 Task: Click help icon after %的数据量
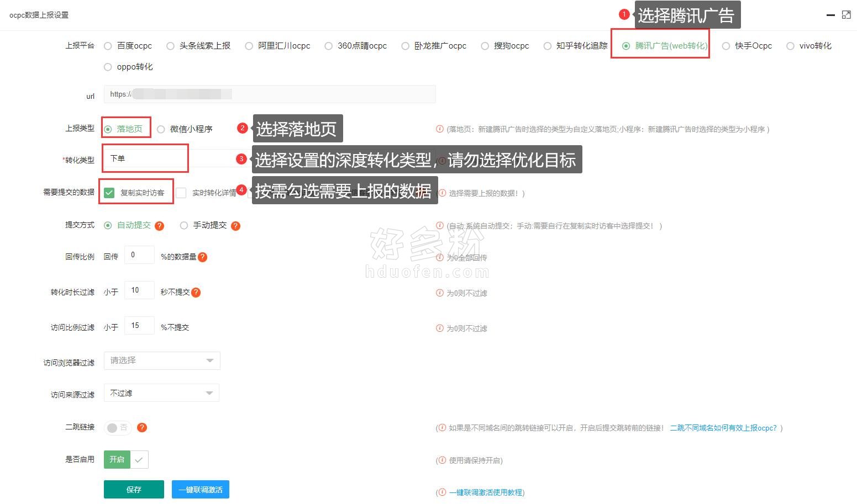(202, 257)
